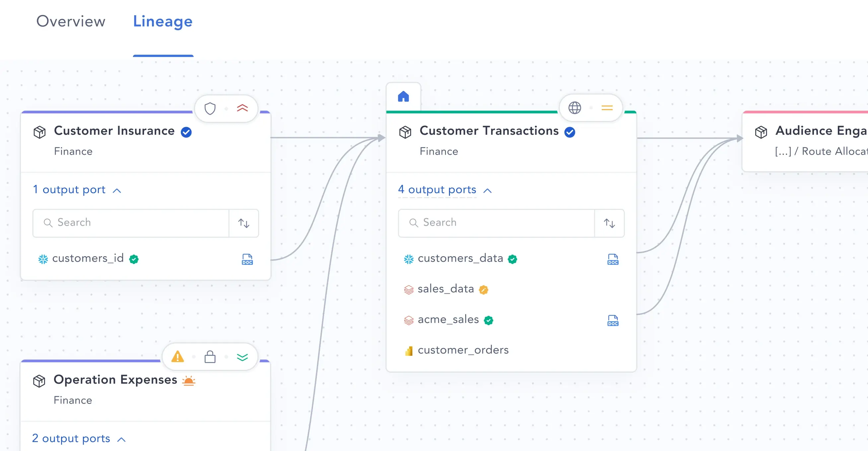
Task: Open the DOC icon for customers_data
Action: point(613,259)
